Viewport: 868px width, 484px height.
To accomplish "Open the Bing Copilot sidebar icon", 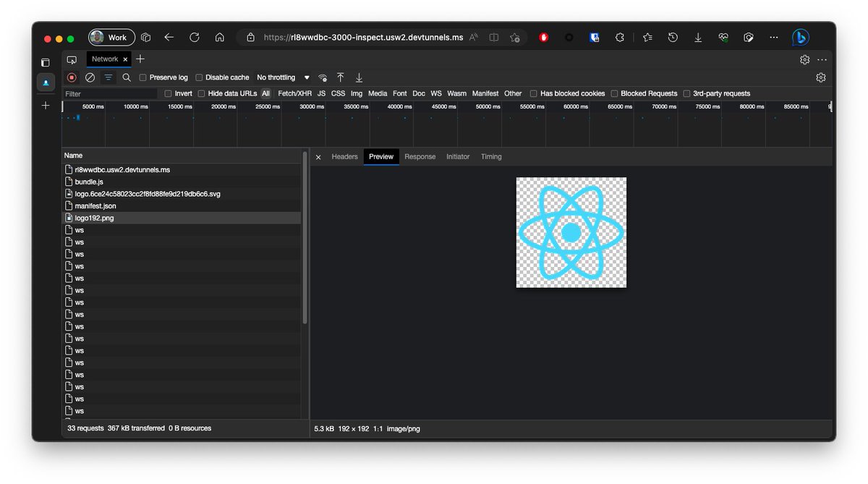I will click(800, 37).
